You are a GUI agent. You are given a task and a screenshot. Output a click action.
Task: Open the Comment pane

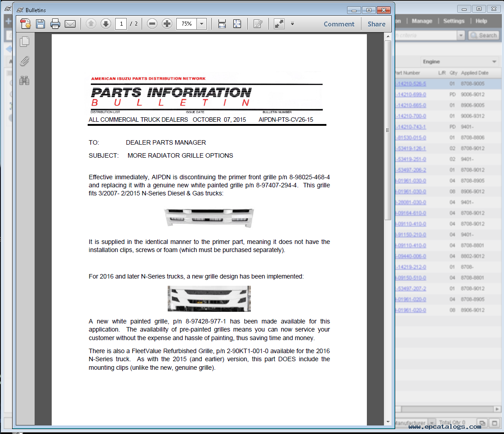(x=339, y=24)
